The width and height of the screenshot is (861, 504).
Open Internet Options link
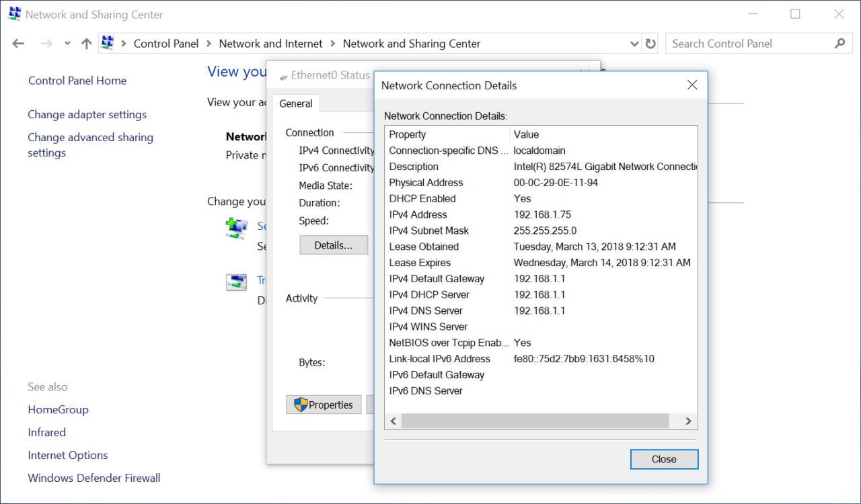[x=67, y=456]
